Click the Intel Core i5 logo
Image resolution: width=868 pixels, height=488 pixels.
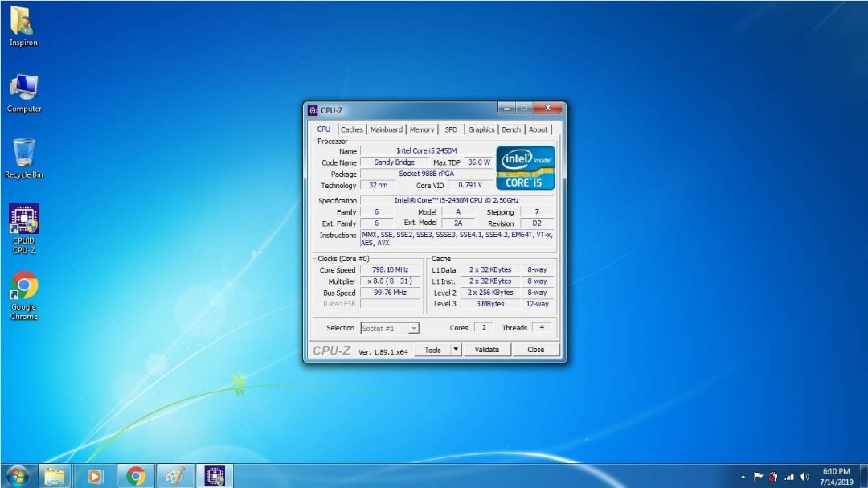(x=526, y=167)
